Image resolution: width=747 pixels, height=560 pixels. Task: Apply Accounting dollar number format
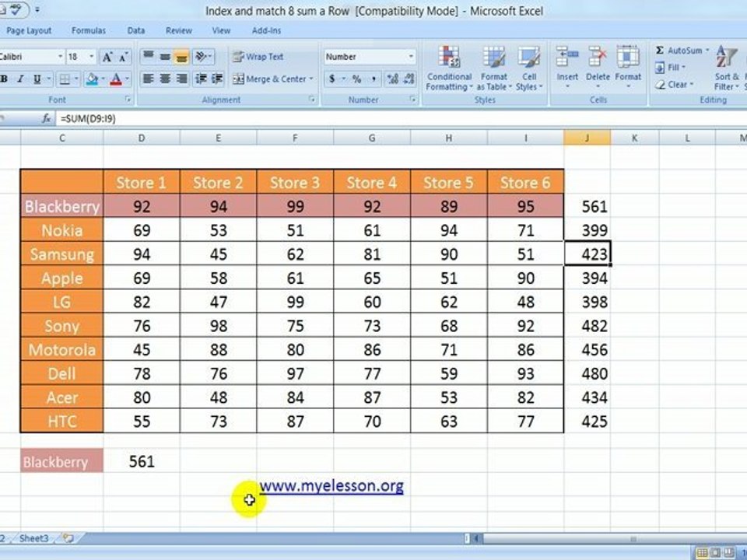pyautogui.click(x=332, y=79)
